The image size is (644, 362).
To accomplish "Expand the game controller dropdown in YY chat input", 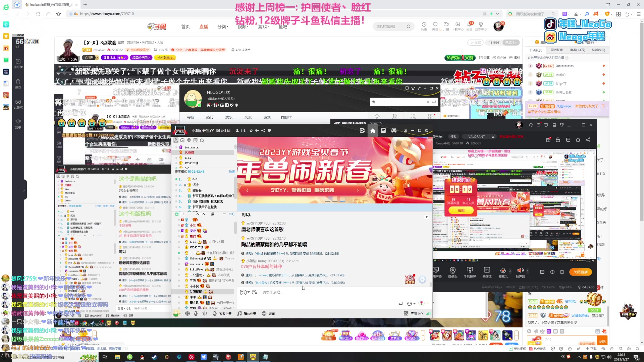I will click(249, 293).
